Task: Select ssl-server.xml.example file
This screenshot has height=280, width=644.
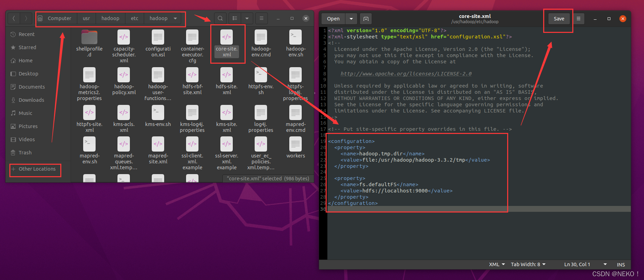Action: [227, 153]
